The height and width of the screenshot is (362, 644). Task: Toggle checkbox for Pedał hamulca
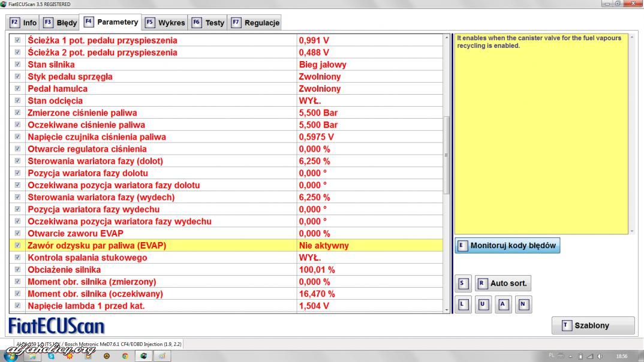[x=17, y=89]
